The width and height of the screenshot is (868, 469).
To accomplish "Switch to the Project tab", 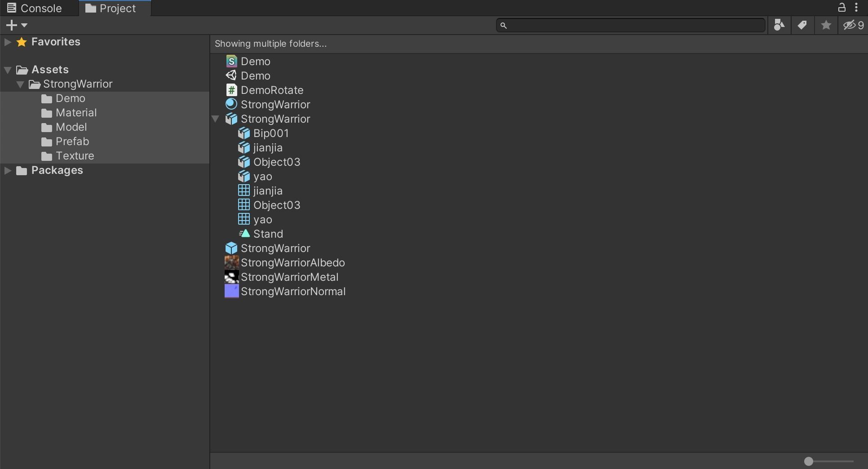I will click(115, 8).
